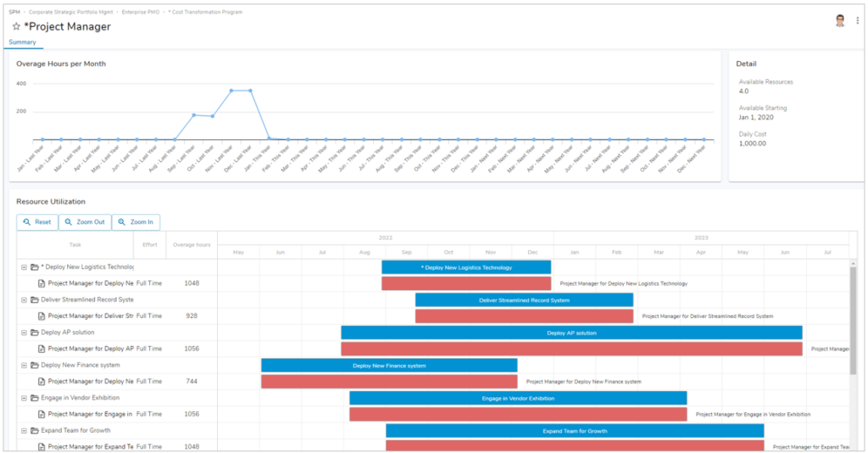Screen dimensions: 868x453
Task: Click document icon in Project Manager for Engage row
Action: click(42, 414)
